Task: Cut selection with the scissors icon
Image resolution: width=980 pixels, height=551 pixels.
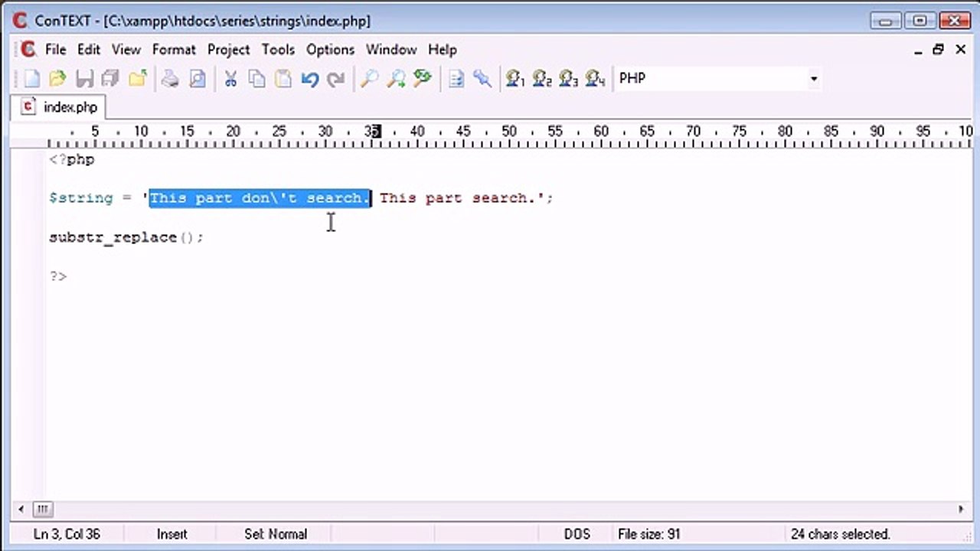Action: [x=230, y=78]
